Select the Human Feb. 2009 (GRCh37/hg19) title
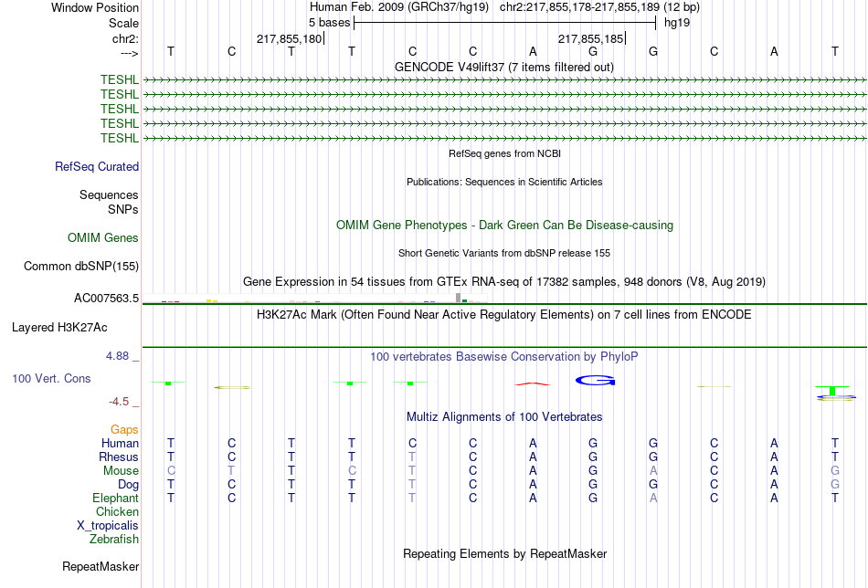 (x=399, y=7)
